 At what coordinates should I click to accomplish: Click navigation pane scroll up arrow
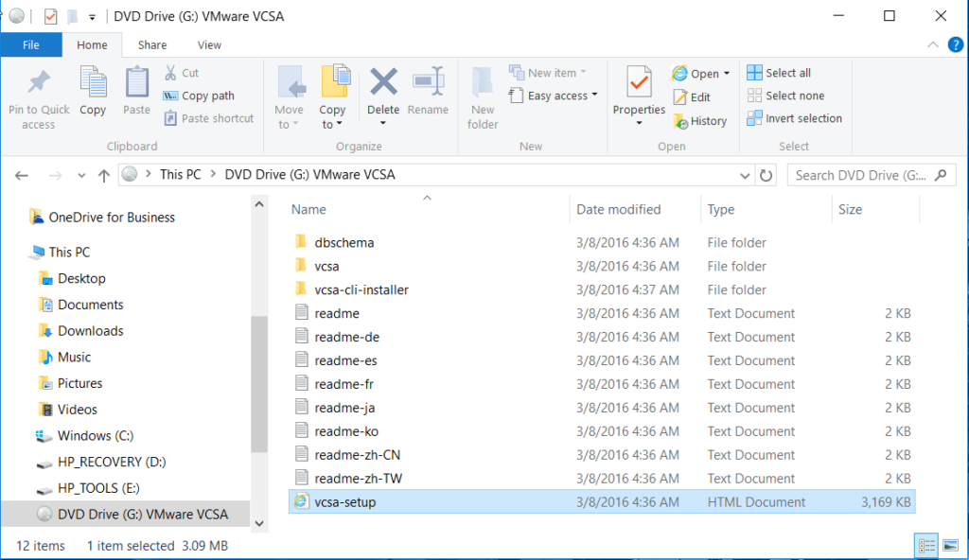[259, 204]
